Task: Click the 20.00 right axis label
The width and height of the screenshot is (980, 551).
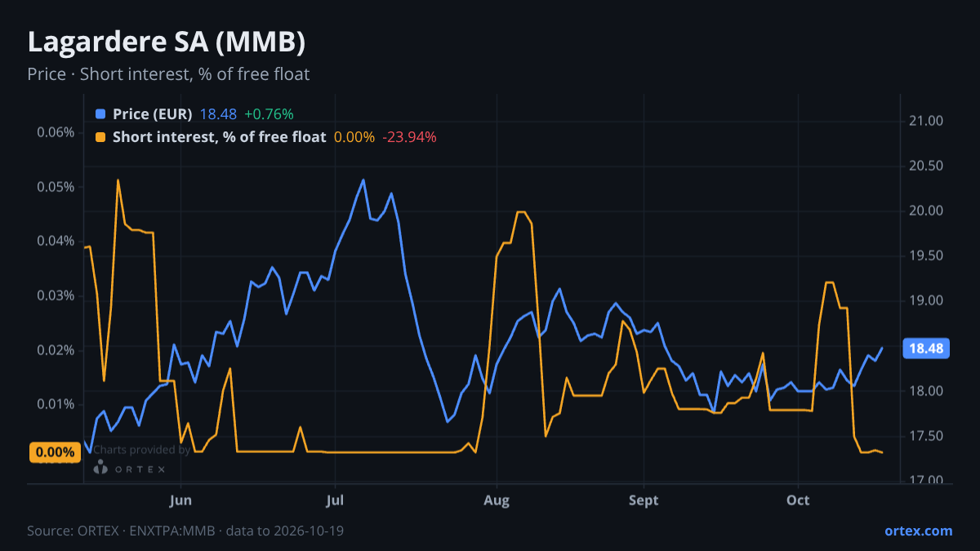Action: coord(925,211)
